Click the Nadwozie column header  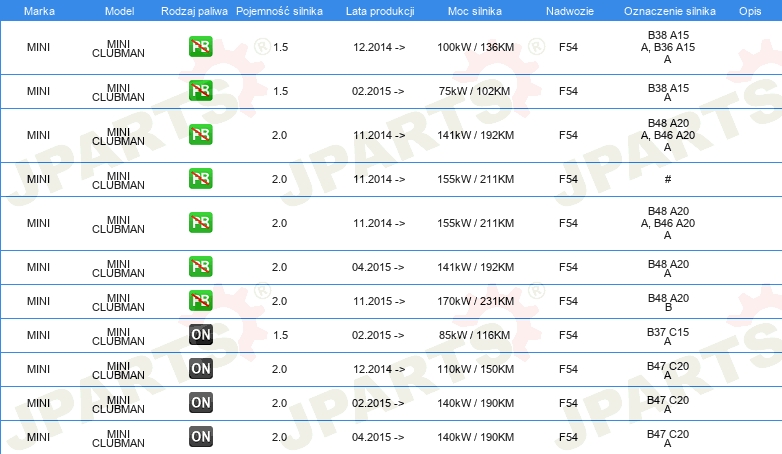570,11
